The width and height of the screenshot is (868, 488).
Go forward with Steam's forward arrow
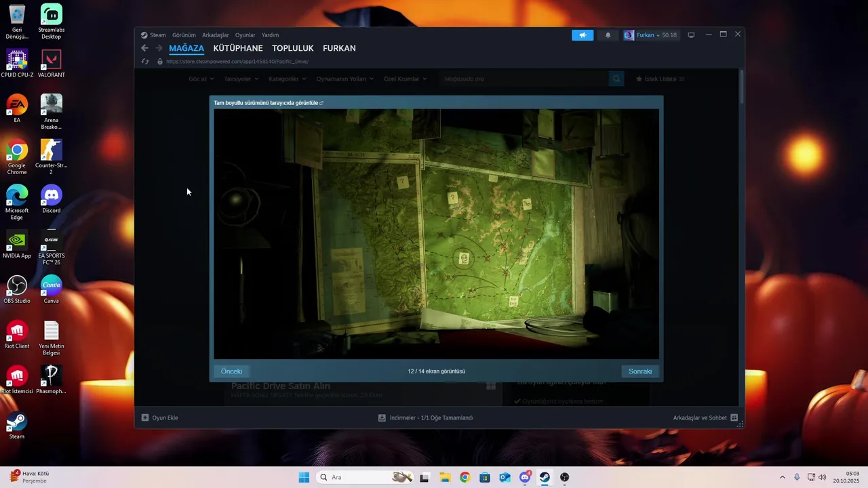tap(159, 48)
